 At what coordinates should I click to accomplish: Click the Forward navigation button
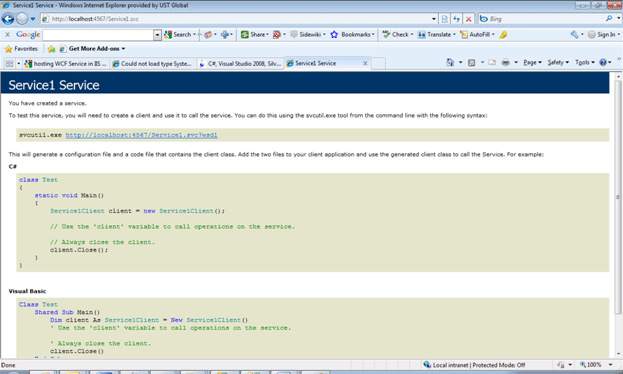point(22,18)
